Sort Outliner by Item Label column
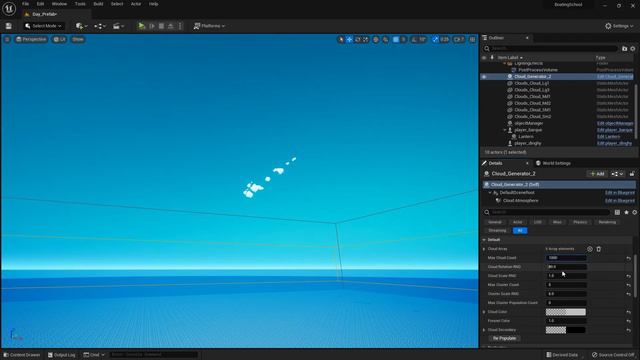 point(510,58)
